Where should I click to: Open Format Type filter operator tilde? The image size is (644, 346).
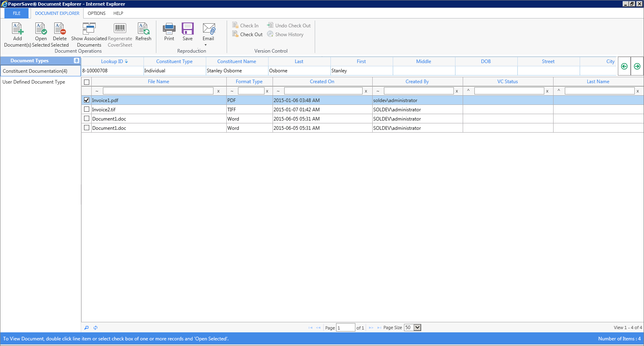pyautogui.click(x=232, y=91)
